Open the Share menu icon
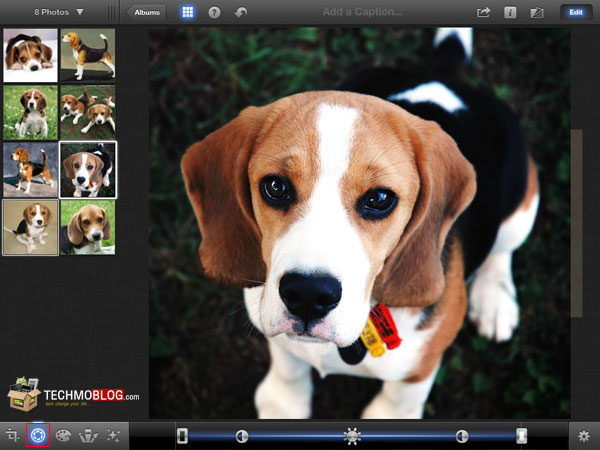Viewport: 600px width, 450px height. tap(483, 12)
